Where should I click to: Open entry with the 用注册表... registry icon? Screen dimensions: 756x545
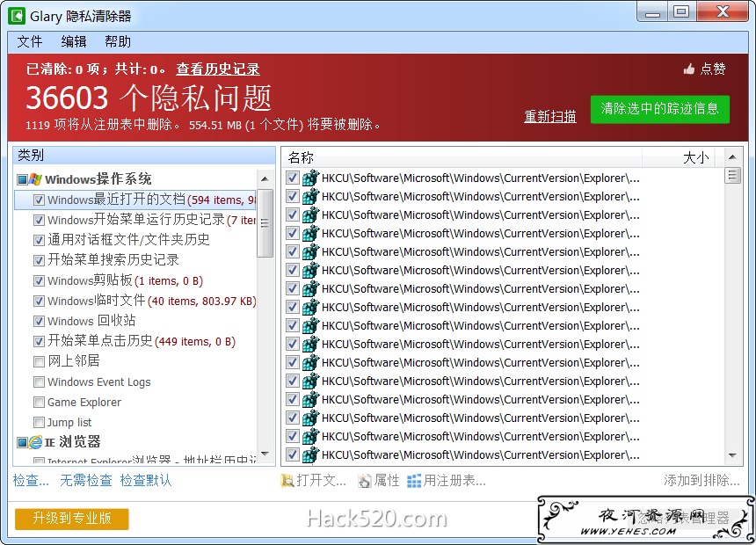click(414, 481)
